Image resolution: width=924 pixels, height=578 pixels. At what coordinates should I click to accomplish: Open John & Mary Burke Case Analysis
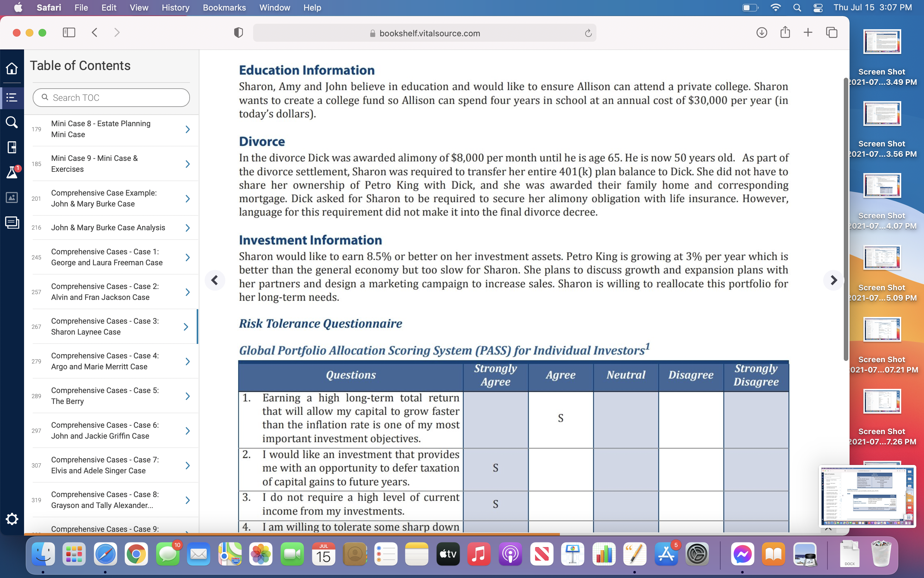pos(108,227)
